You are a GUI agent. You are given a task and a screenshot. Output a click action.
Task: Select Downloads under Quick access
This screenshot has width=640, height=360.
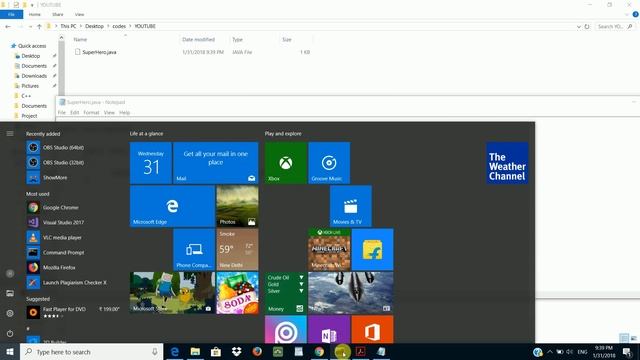[x=34, y=76]
